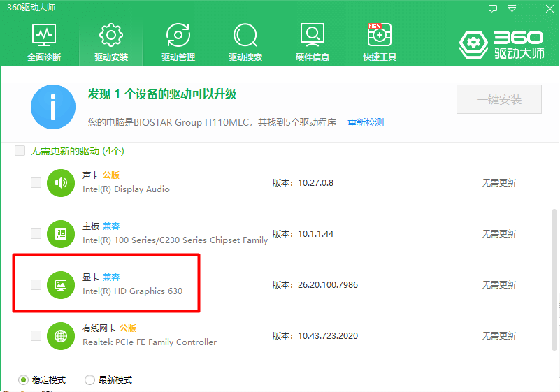Minimize the 360驱动大师 window
This screenshot has height=392, width=560.
point(531,9)
